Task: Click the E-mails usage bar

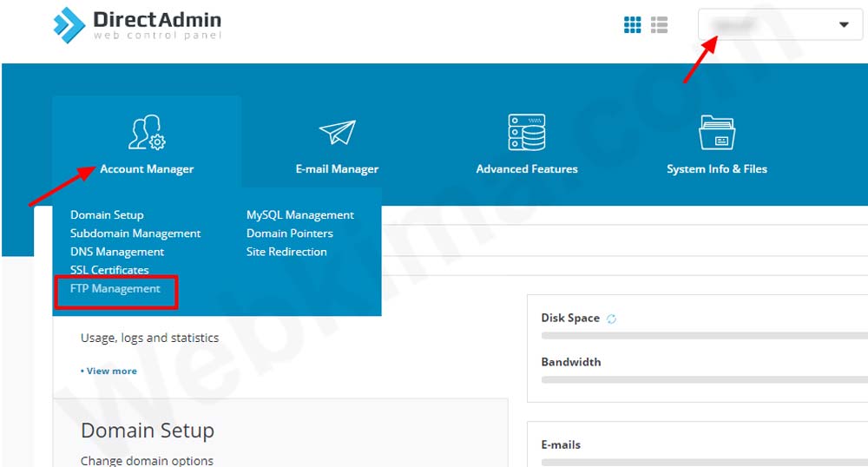Action: pyautogui.click(x=704, y=463)
